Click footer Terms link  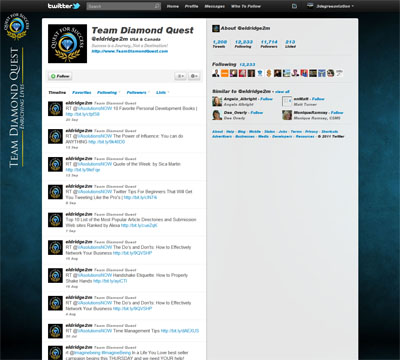[x=296, y=132]
